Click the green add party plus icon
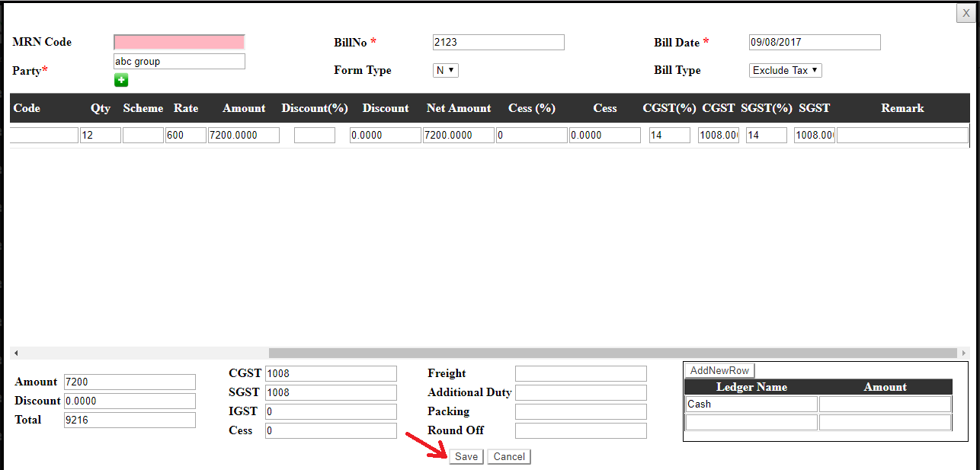Viewport: 980px width, 470px height. pos(121,80)
